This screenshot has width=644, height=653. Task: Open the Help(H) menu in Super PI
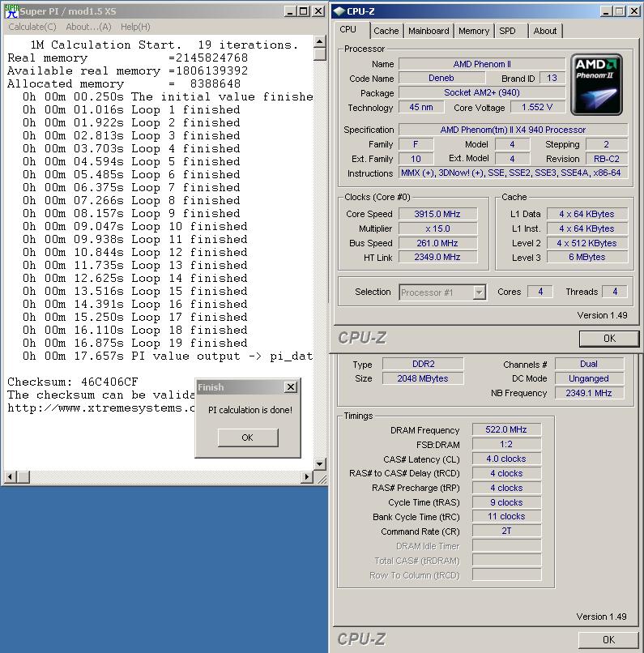click(135, 27)
